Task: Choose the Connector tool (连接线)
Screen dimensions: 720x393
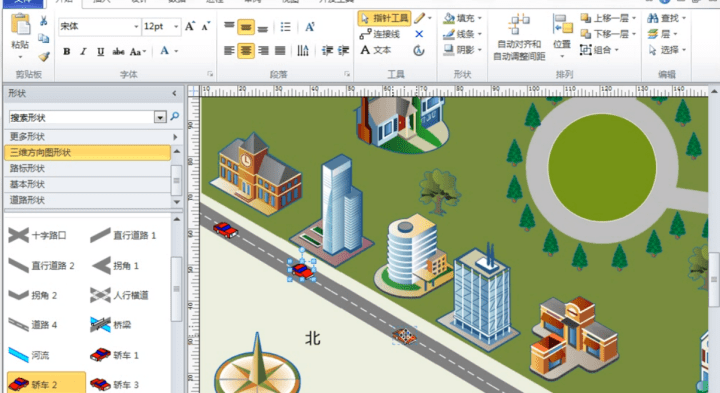Action: coord(379,34)
